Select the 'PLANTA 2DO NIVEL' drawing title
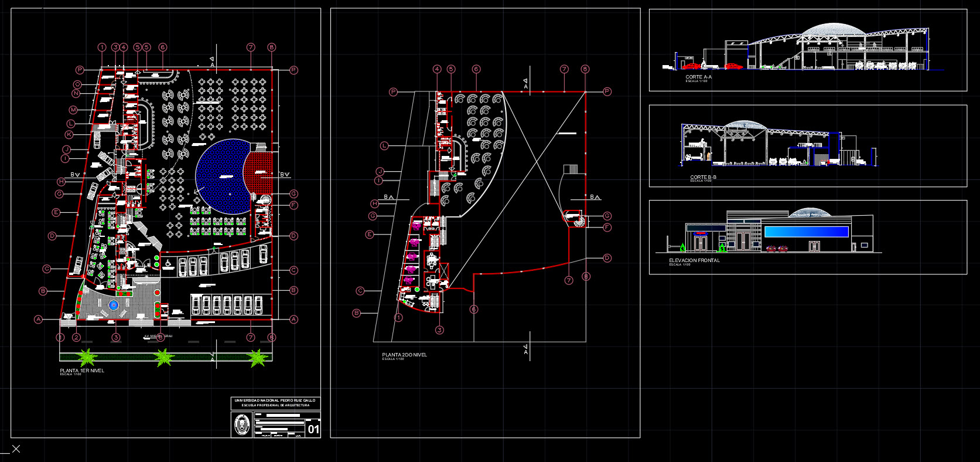Screen dimensions: 980x462 405,355
